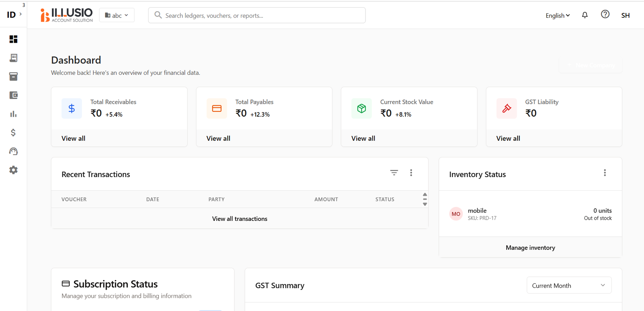Click the transactions table scrollbar down arrow

[x=425, y=204]
